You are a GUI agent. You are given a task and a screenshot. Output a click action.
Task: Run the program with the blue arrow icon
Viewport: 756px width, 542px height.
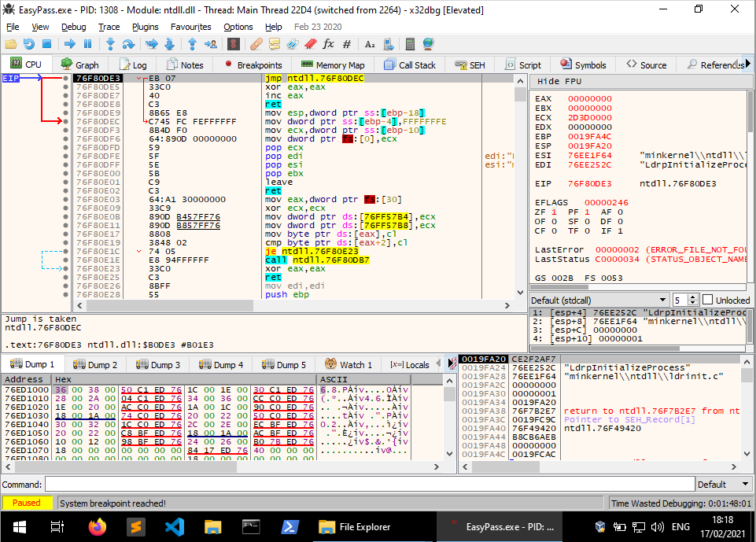[x=70, y=44]
